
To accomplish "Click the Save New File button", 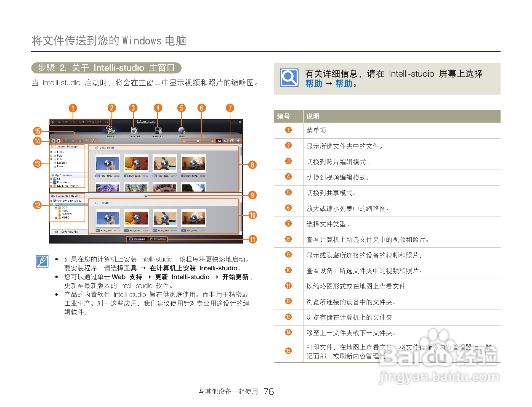I will (69, 232).
